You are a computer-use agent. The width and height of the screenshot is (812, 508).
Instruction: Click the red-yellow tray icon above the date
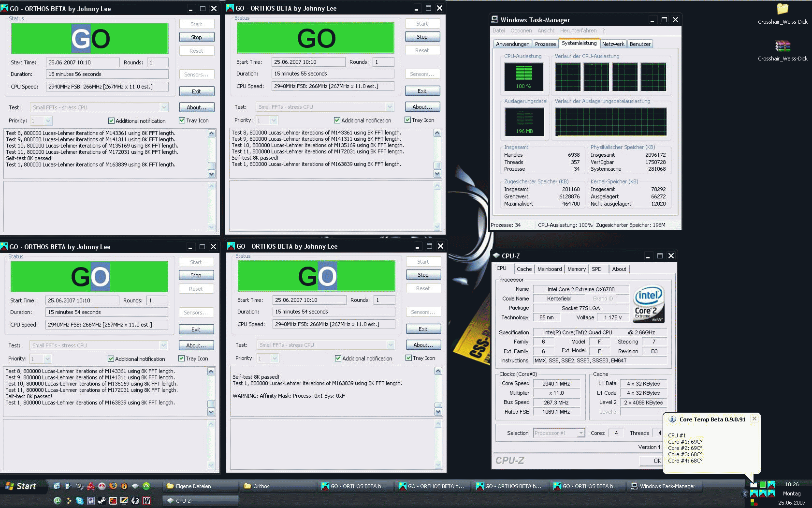tap(755, 502)
